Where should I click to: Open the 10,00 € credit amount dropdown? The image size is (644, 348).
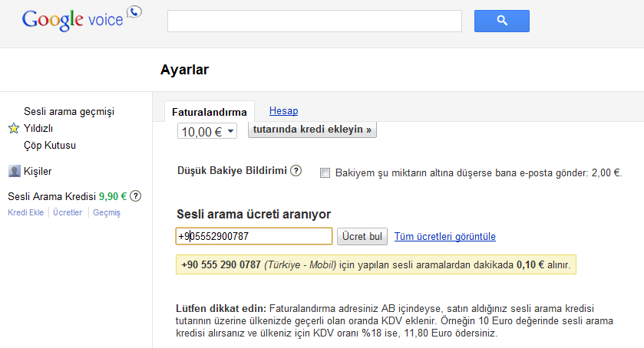207,132
